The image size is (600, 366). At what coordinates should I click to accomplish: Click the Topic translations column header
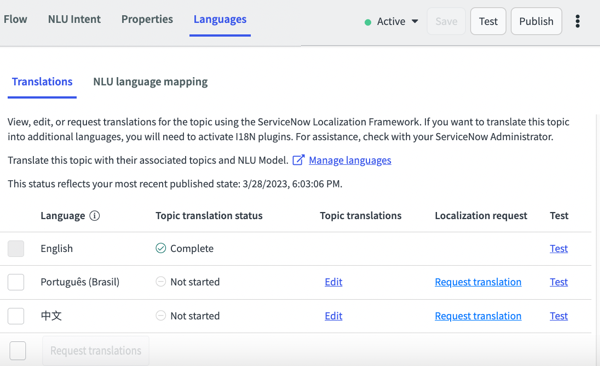pos(360,216)
